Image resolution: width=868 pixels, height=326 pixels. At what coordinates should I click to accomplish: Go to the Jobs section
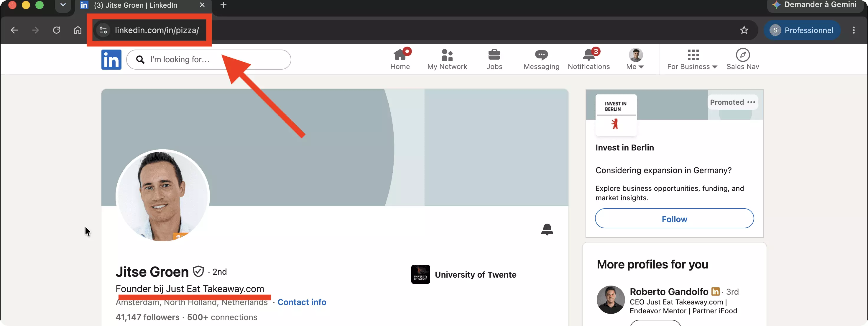[494, 59]
